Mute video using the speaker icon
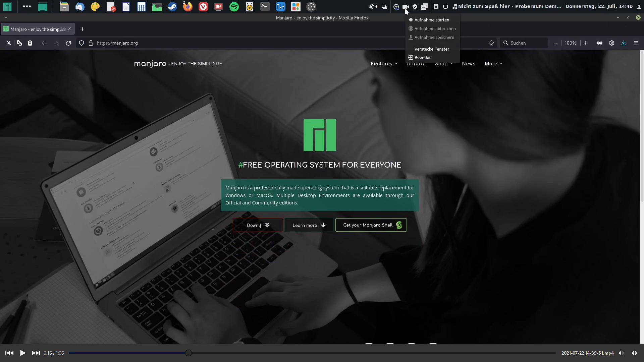Screen dimensions: 644x362 pos(621,353)
